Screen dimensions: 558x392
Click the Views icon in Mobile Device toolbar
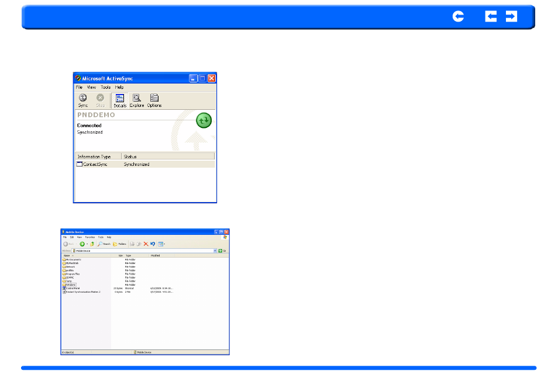(160, 244)
